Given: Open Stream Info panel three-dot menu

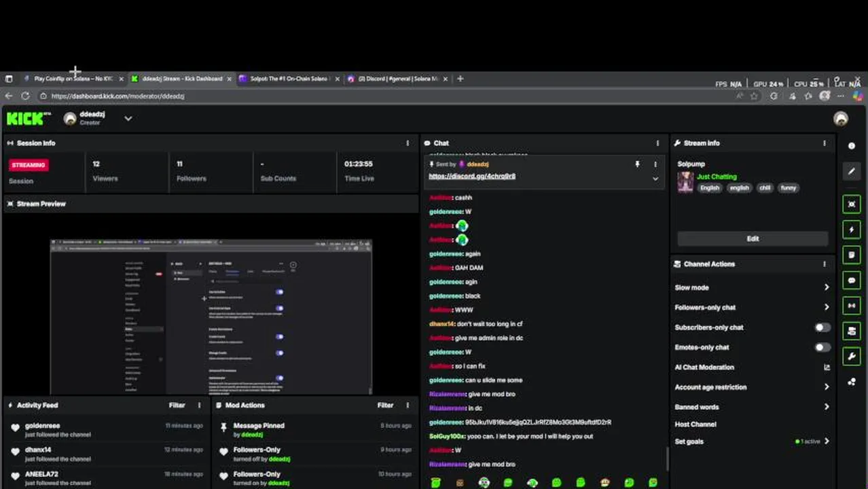Looking at the screenshot, I should pyautogui.click(x=825, y=143).
